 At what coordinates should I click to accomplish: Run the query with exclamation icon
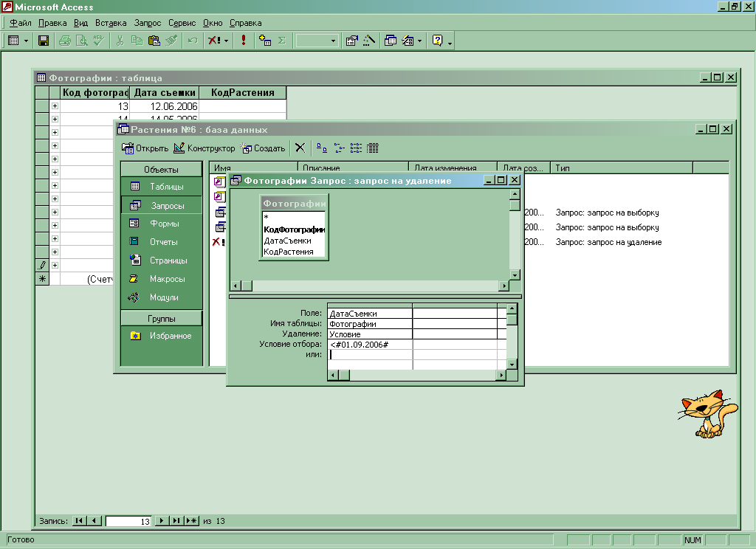tap(244, 41)
